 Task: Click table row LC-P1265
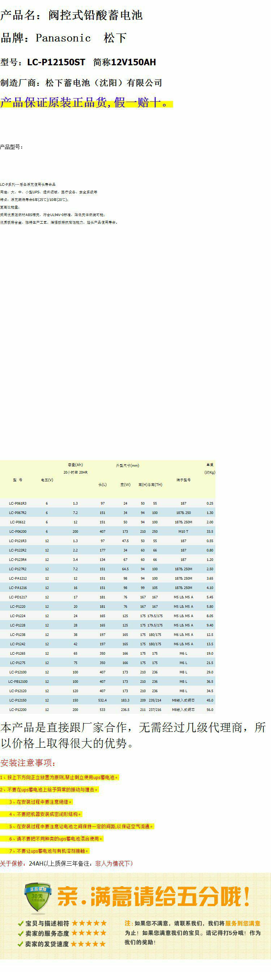coord(107,653)
